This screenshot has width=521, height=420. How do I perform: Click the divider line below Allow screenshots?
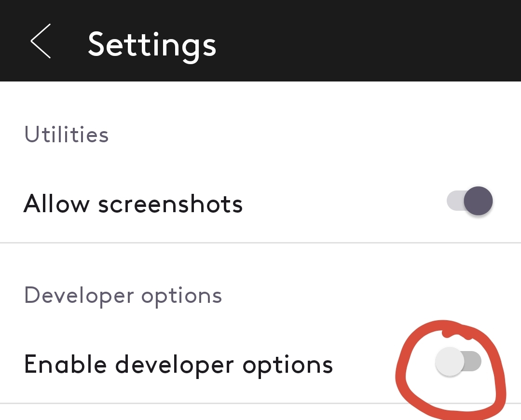(x=260, y=243)
